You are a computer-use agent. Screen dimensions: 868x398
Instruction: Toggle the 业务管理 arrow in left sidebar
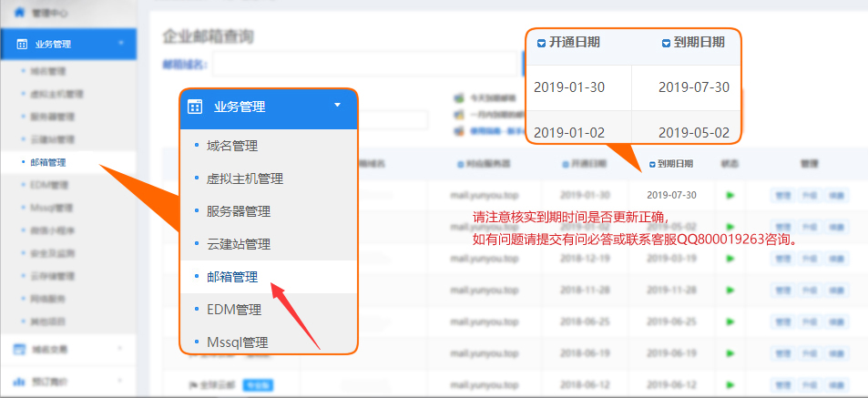(x=120, y=43)
